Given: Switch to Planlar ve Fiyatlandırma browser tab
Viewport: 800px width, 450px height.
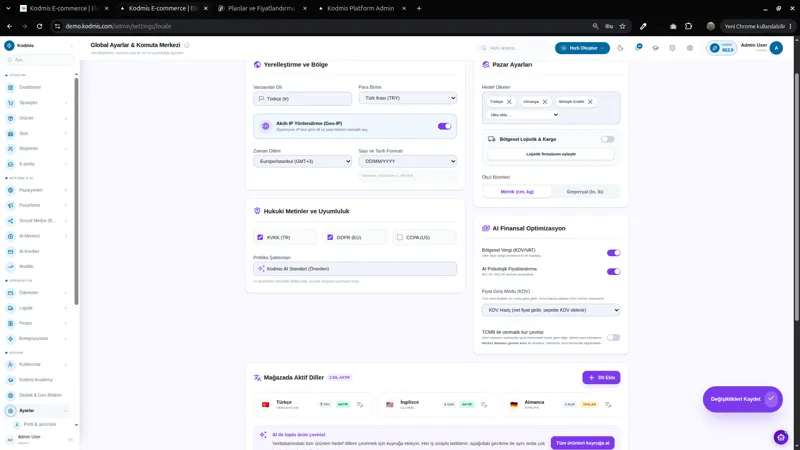Looking at the screenshot, I should pyautogui.click(x=261, y=8).
